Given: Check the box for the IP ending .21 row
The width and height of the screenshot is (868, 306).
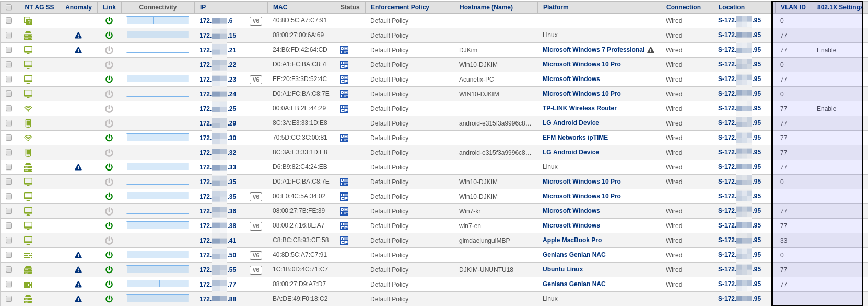Looking at the screenshot, I should (9, 50).
